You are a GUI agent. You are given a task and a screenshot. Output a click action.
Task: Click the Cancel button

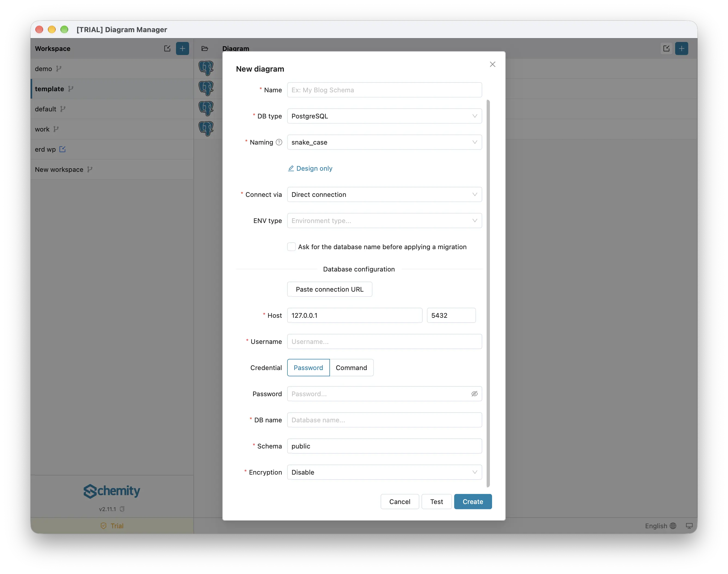[x=399, y=501]
